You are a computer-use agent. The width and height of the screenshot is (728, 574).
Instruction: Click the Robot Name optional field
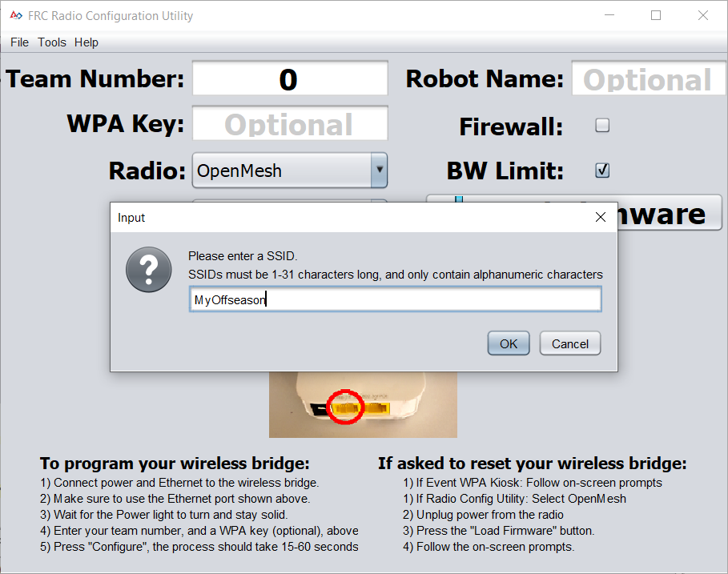click(649, 78)
